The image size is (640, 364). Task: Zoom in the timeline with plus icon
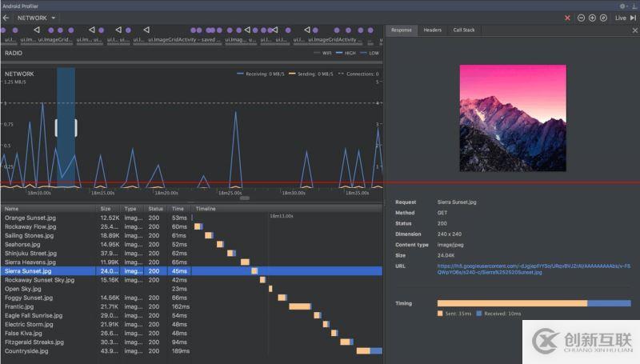pyautogui.click(x=592, y=18)
